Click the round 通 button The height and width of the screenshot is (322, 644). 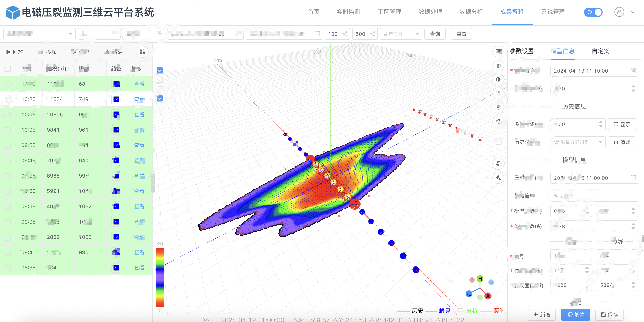[x=498, y=93]
